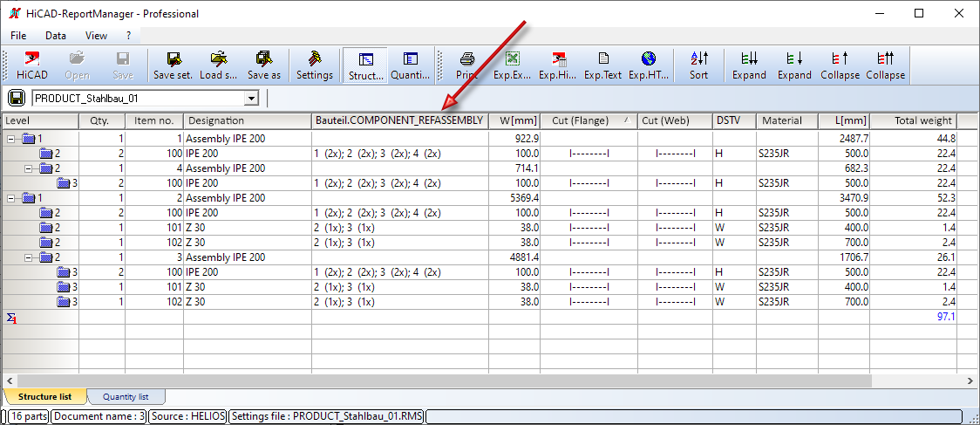This screenshot has width=980, height=425.
Task: Click the Designation column header
Action: [248, 120]
